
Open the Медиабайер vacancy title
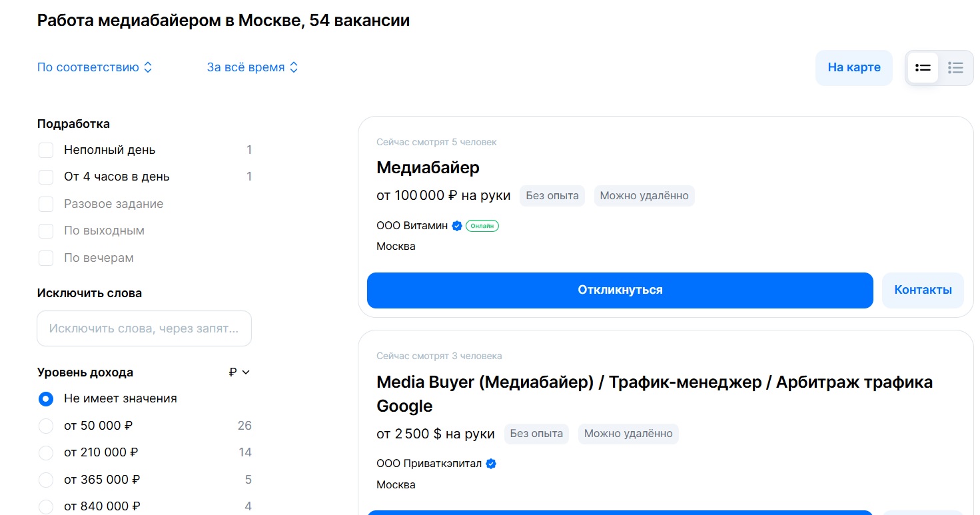(x=428, y=167)
